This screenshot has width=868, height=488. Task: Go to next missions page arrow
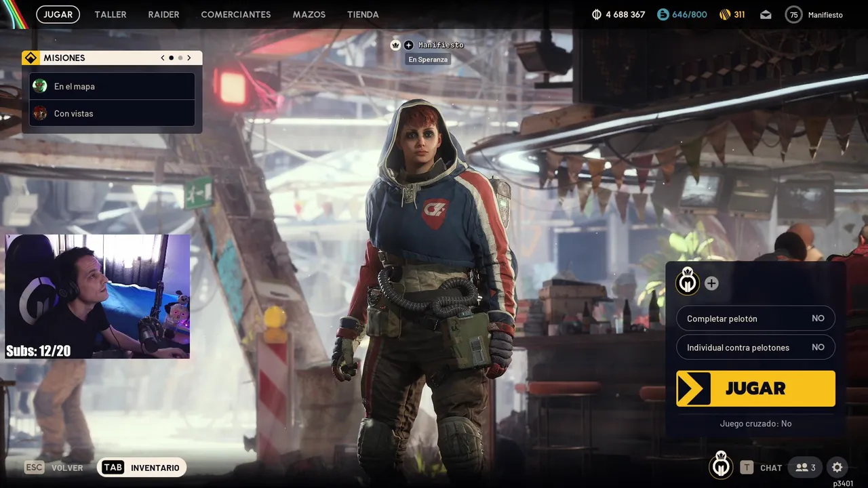click(189, 58)
